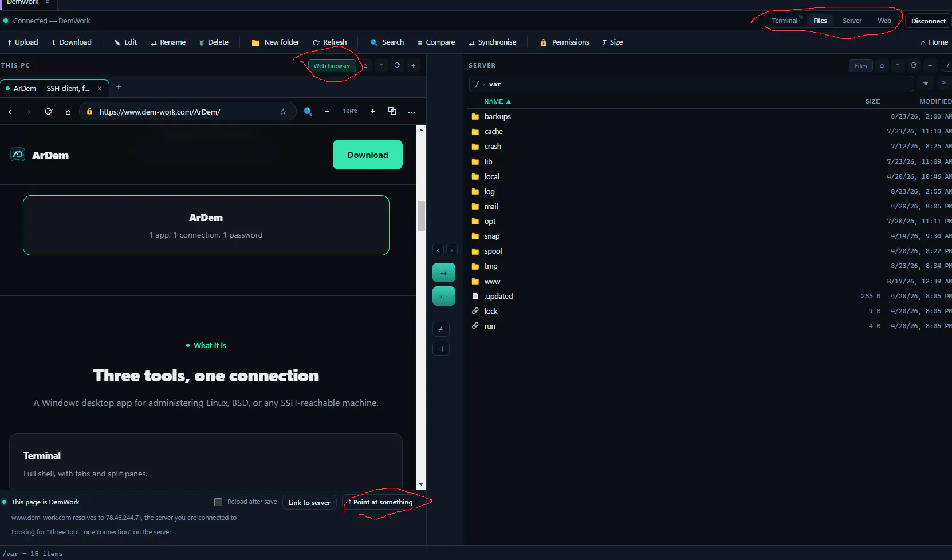Click the magnifier find icon in browser bar

pyautogui.click(x=308, y=112)
